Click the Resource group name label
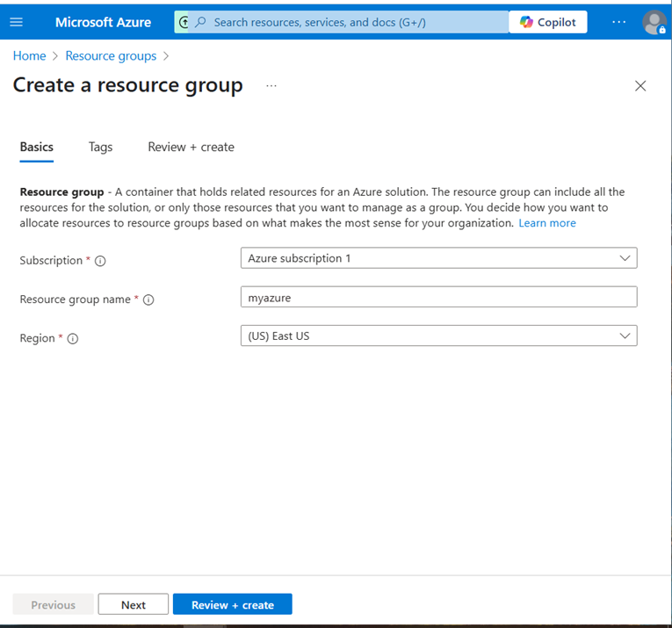Image resolution: width=672 pixels, height=628 pixels. (75, 300)
